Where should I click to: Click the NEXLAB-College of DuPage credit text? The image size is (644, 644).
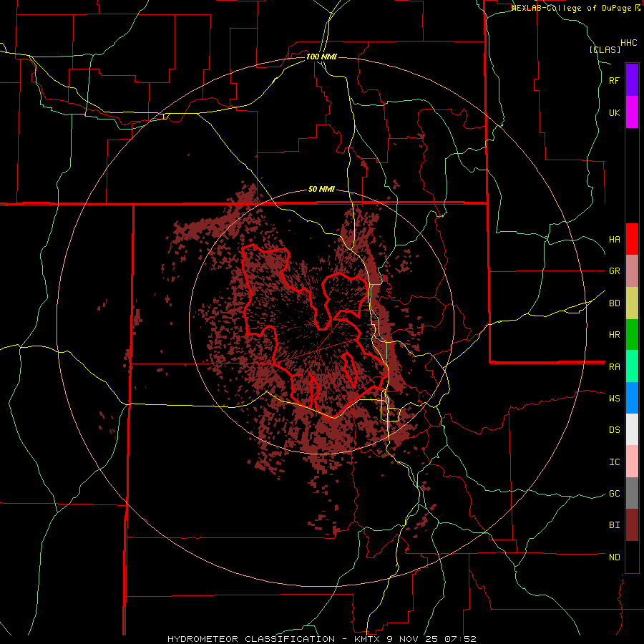click(x=571, y=8)
